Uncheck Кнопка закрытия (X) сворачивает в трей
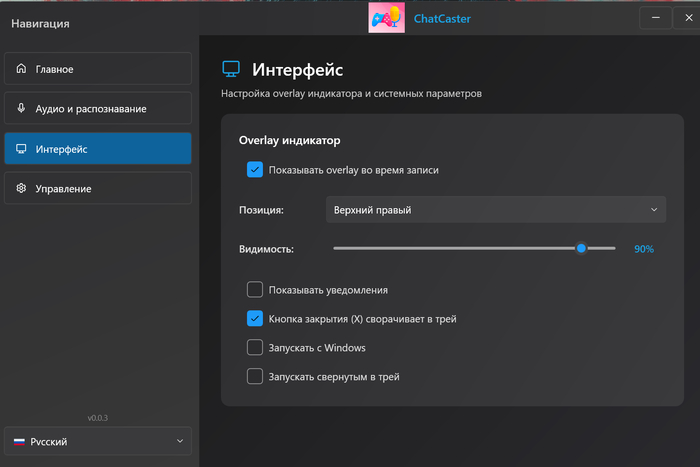 click(255, 319)
